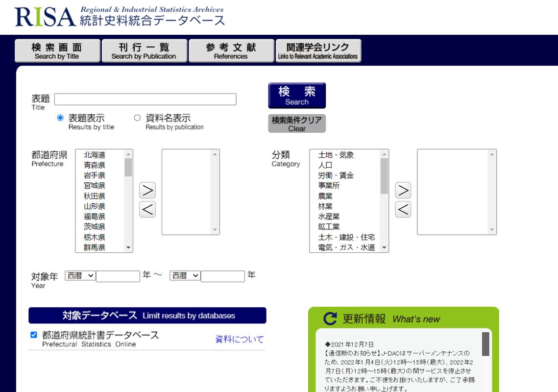
Task: Open the first 西暦 year era dropdown
Action: (80, 275)
